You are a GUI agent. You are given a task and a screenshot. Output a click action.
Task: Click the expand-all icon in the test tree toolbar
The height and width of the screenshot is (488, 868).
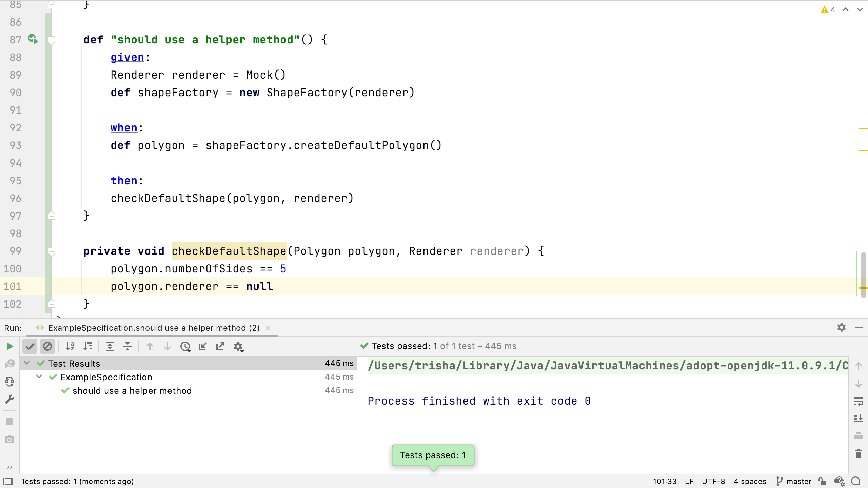(x=110, y=346)
